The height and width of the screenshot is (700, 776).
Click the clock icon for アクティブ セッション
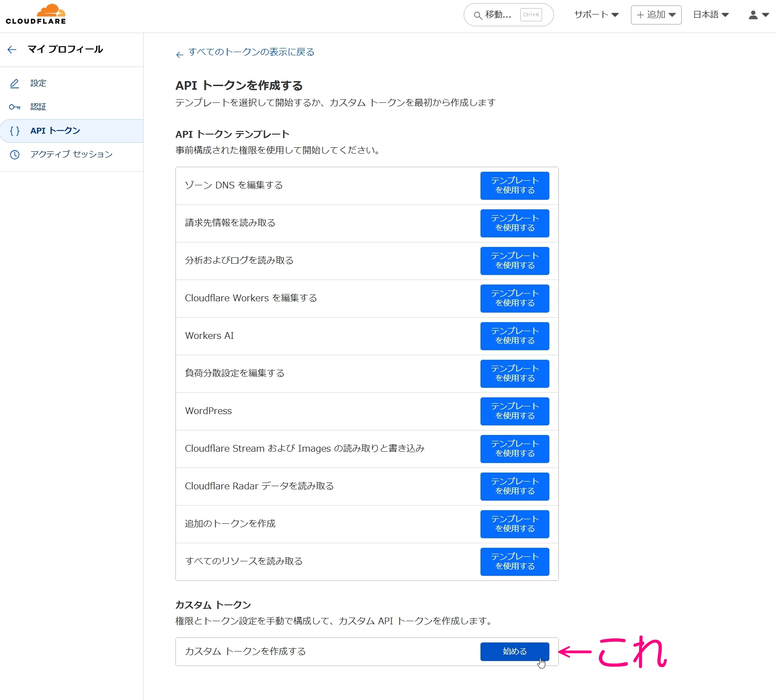coord(15,154)
